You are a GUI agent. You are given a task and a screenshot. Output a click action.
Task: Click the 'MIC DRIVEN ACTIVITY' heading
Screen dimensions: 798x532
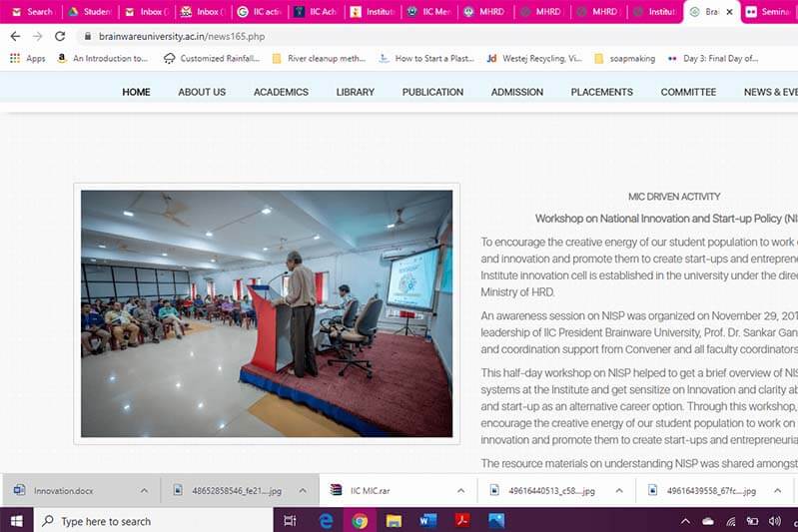pos(674,197)
